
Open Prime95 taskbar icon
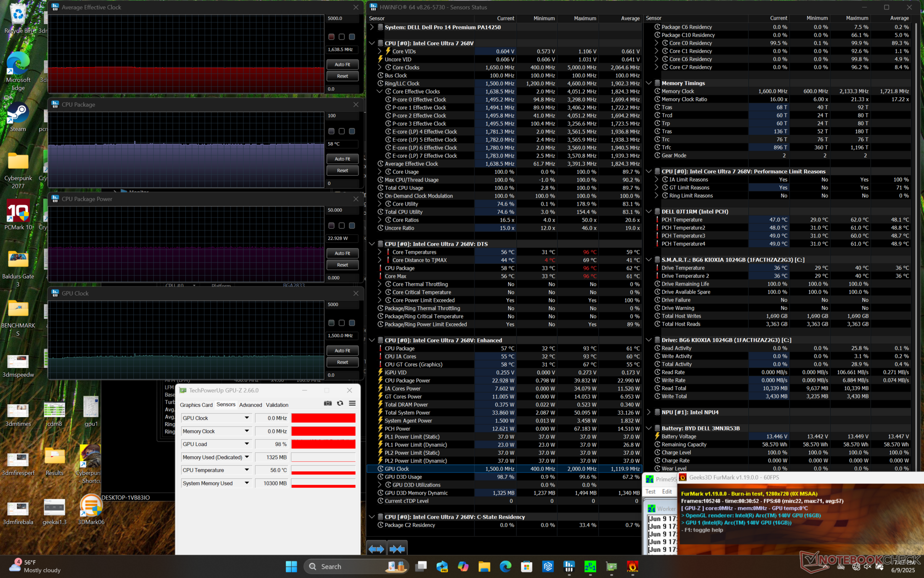click(590, 566)
